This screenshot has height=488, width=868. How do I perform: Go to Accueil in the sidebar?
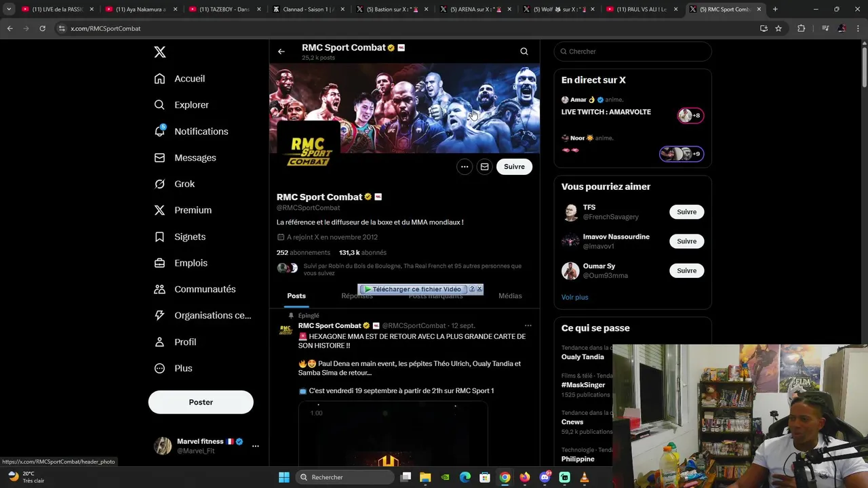point(180,79)
